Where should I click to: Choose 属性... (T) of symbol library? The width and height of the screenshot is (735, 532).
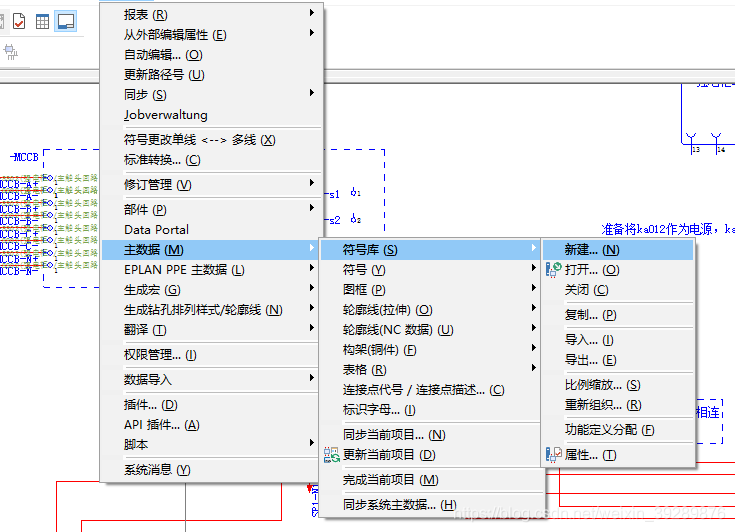[618, 455]
